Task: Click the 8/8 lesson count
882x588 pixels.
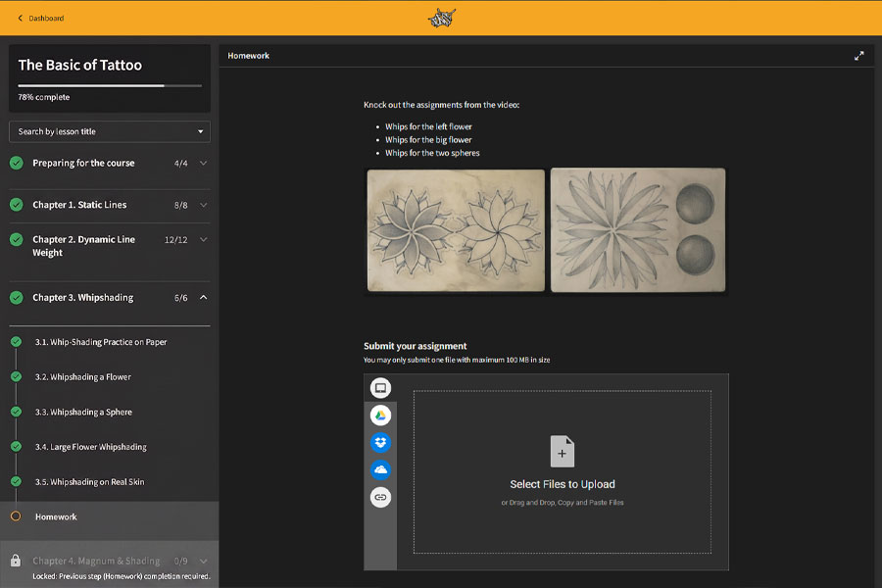Action: (180, 206)
